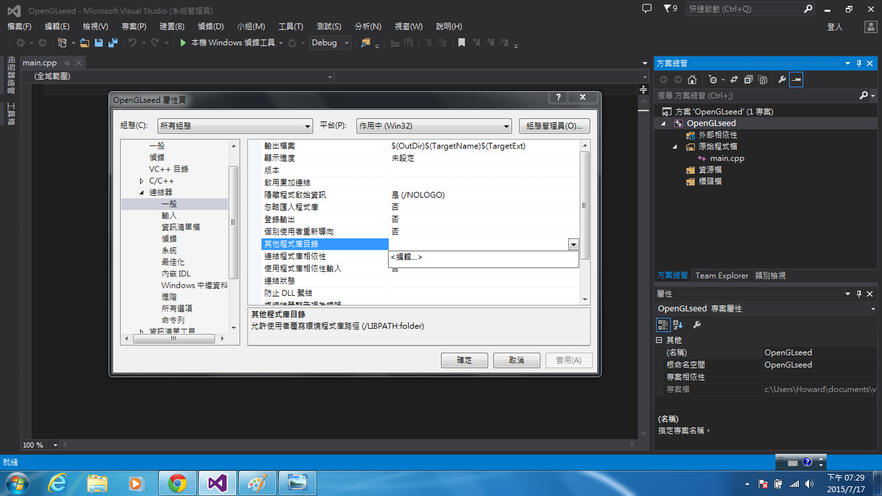
Task: Switch to the Team Explorer tab
Action: point(722,276)
